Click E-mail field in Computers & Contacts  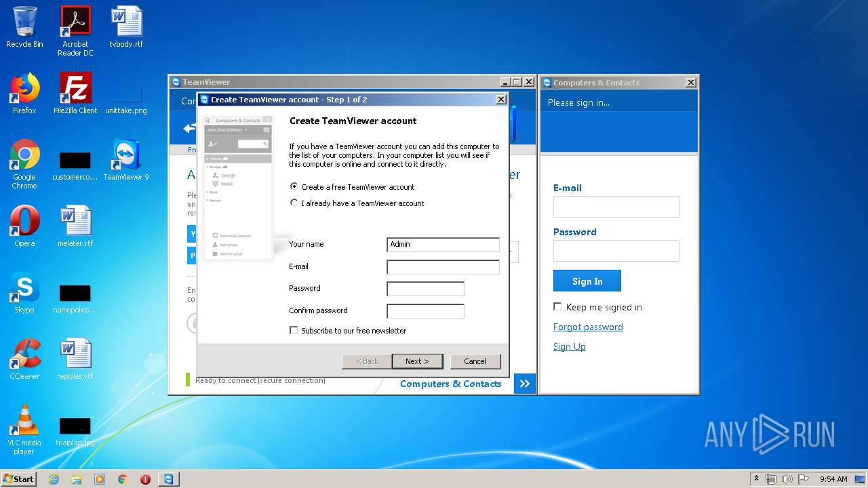[616, 207]
